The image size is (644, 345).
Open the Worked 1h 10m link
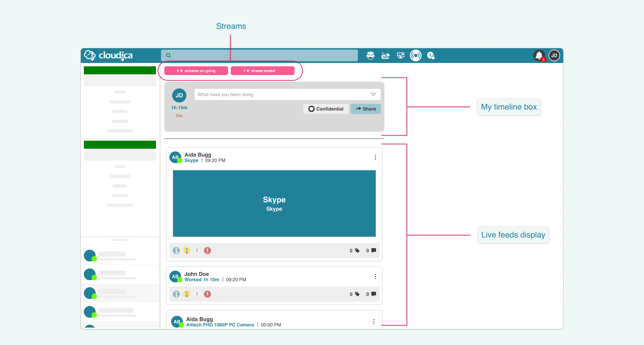[202, 280]
